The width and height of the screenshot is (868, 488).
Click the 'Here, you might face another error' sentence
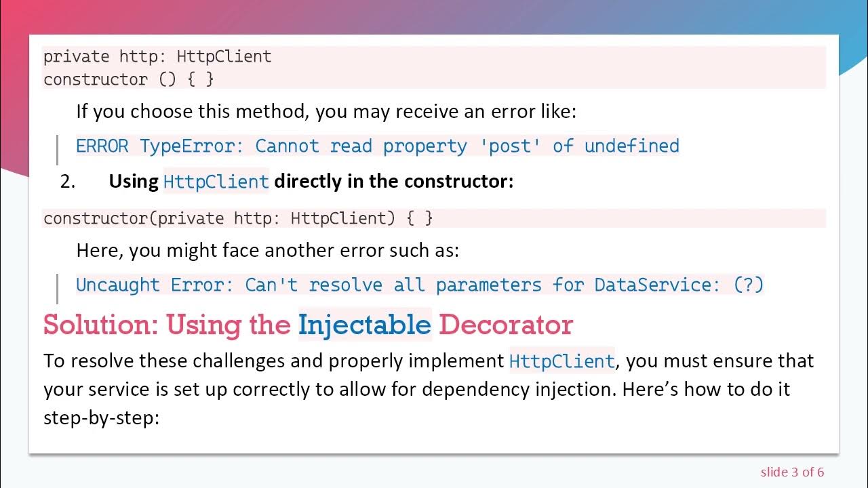[267, 251]
